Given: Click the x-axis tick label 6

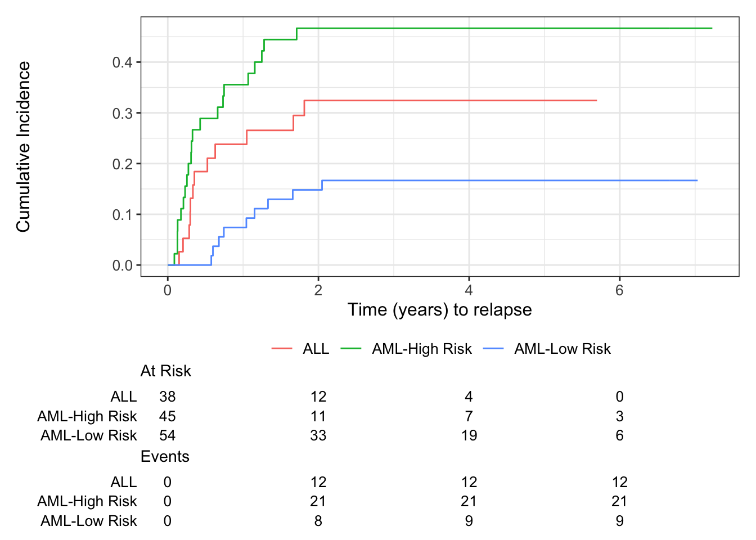Looking at the screenshot, I should [x=619, y=290].
